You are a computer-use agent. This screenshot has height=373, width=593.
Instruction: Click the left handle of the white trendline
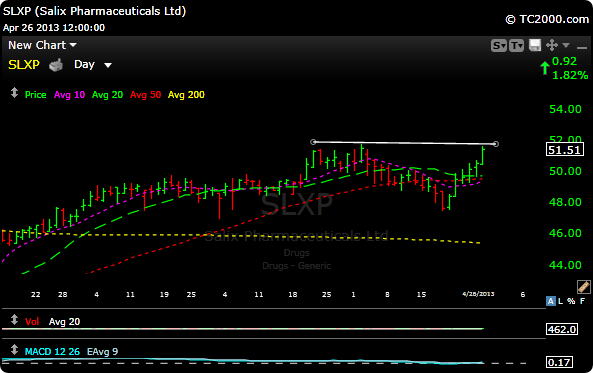(313, 142)
